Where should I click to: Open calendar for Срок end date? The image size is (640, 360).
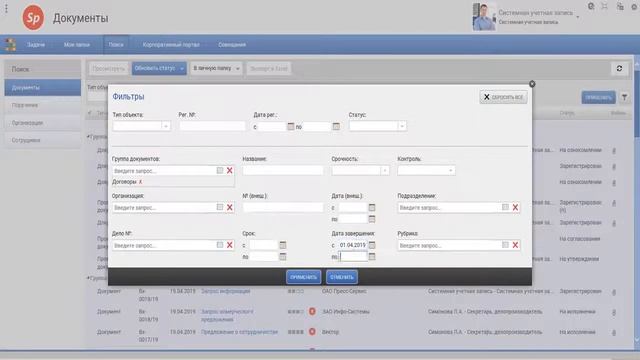click(282, 257)
